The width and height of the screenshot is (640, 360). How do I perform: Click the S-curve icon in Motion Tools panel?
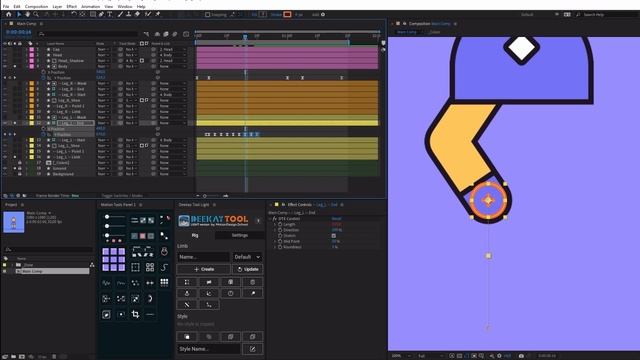click(164, 267)
